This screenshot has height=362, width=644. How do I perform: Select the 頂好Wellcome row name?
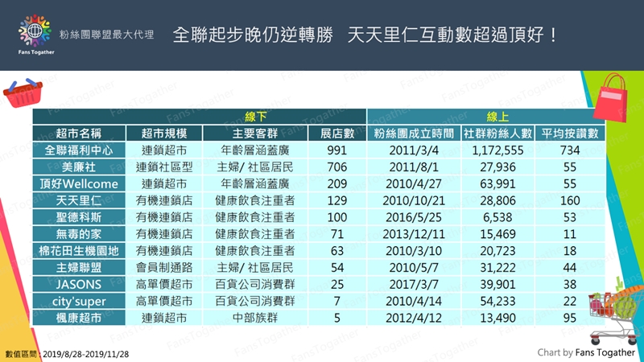click(x=79, y=184)
